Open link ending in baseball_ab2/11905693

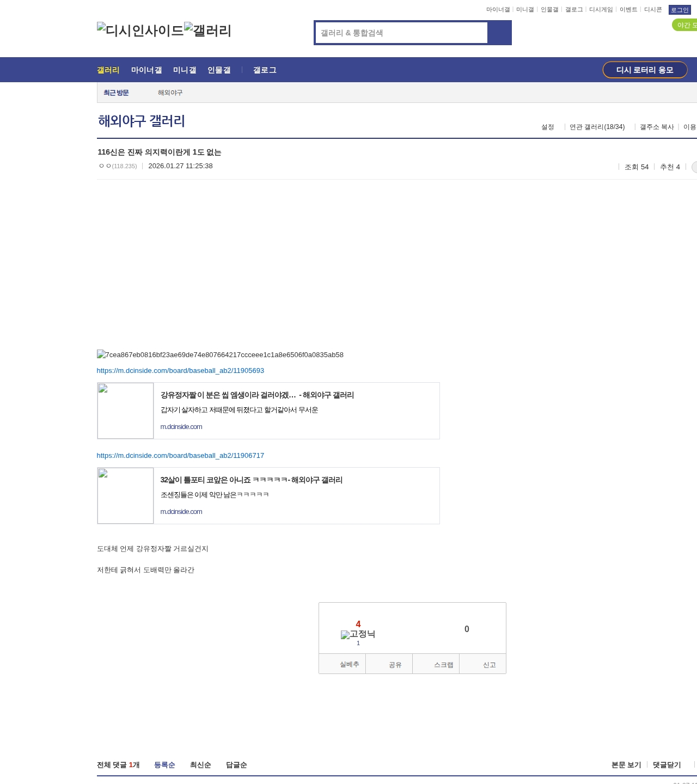coord(180,371)
